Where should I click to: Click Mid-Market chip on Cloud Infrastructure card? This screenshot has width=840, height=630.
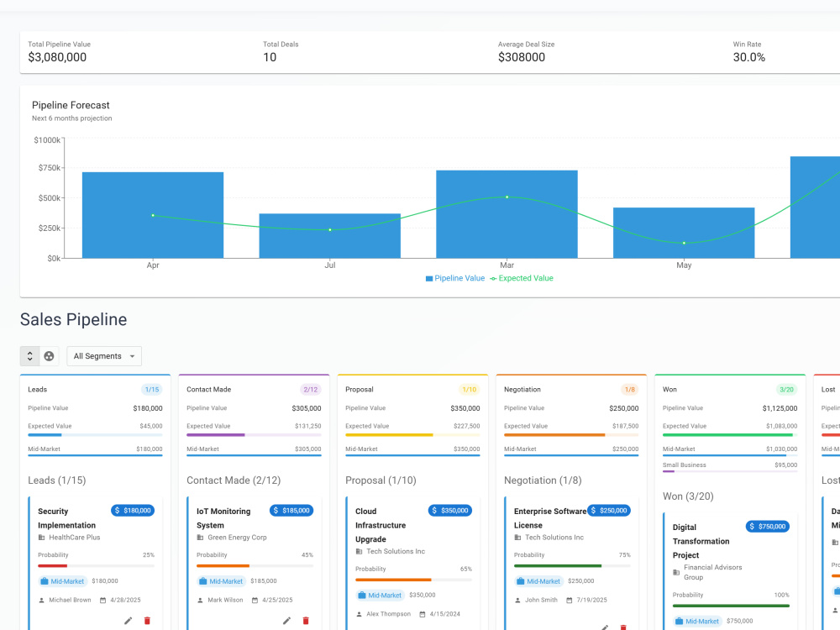[380, 596]
